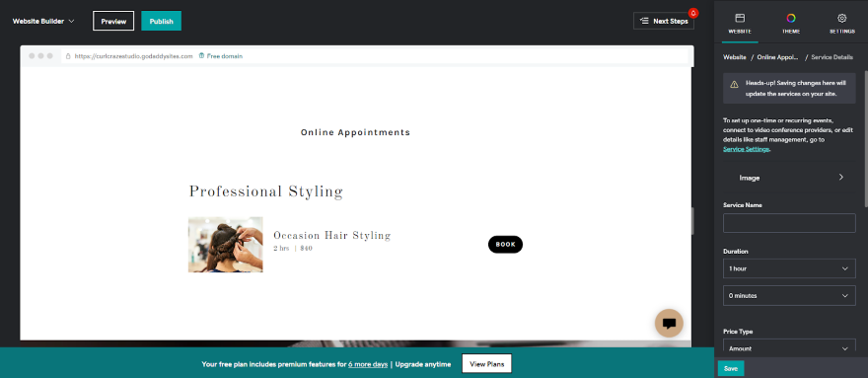
Task: Click the Occasion Hair Styling thumbnail image
Action: point(225,245)
